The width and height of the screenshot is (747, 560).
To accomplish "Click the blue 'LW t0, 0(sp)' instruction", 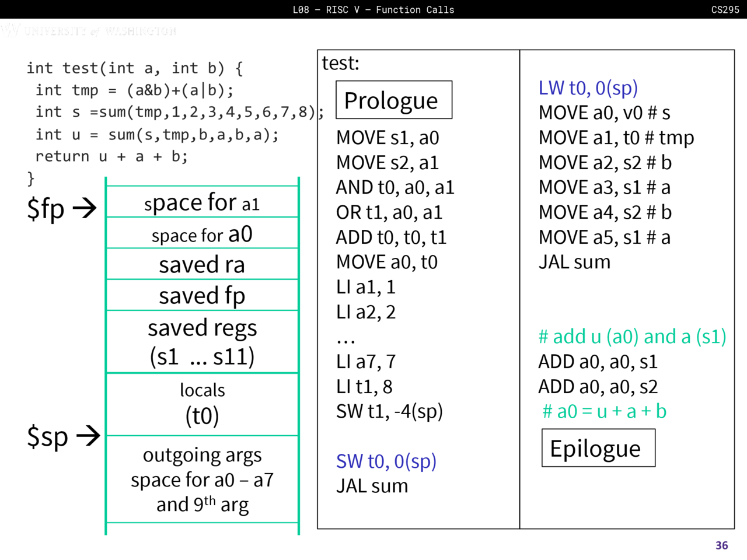I will coord(588,87).
